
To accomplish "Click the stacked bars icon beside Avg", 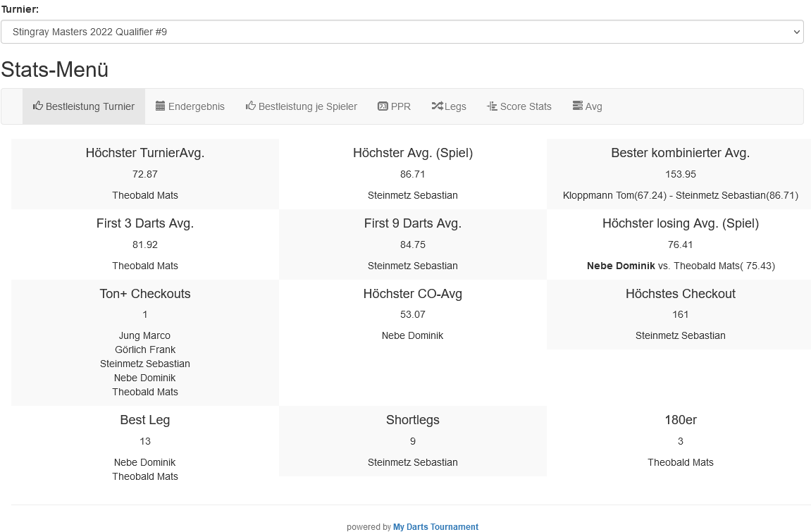I will click(x=578, y=106).
